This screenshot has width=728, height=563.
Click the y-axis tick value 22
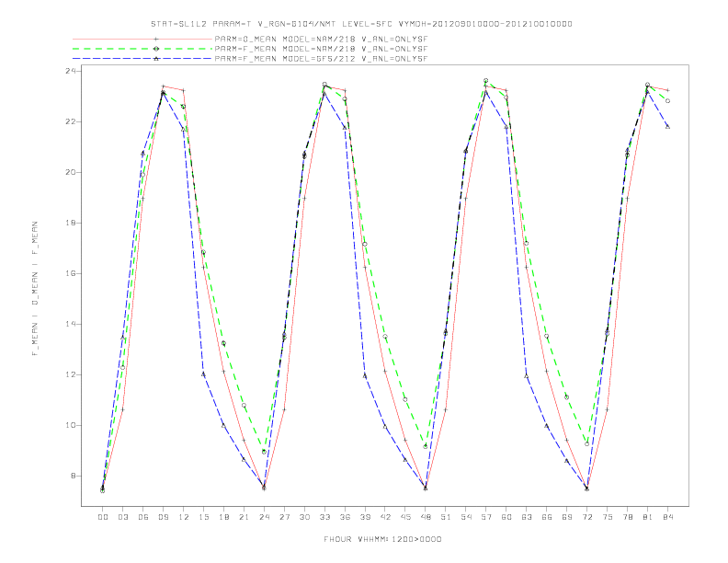point(72,121)
